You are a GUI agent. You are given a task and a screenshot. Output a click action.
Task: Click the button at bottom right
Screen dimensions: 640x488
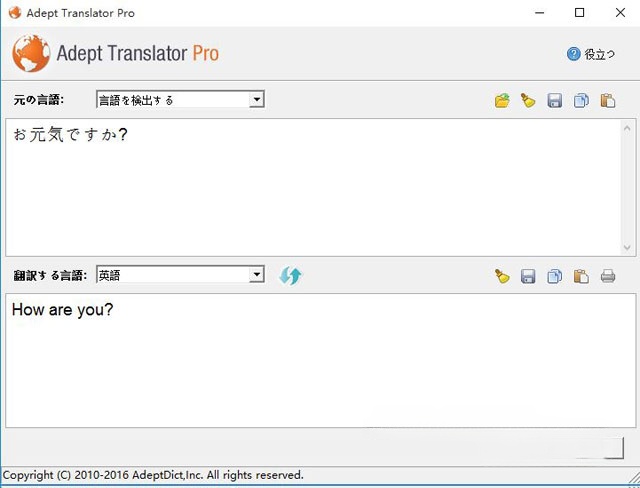pos(613,448)
